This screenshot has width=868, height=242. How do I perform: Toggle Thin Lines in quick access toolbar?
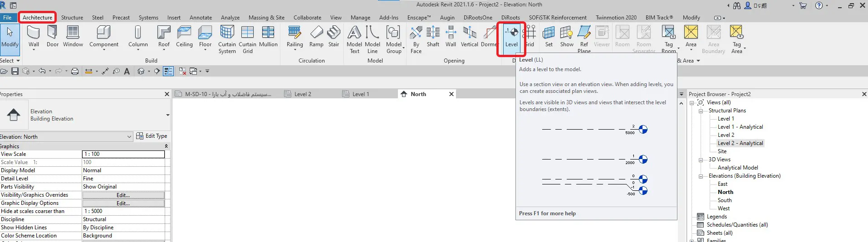(168, 71)
